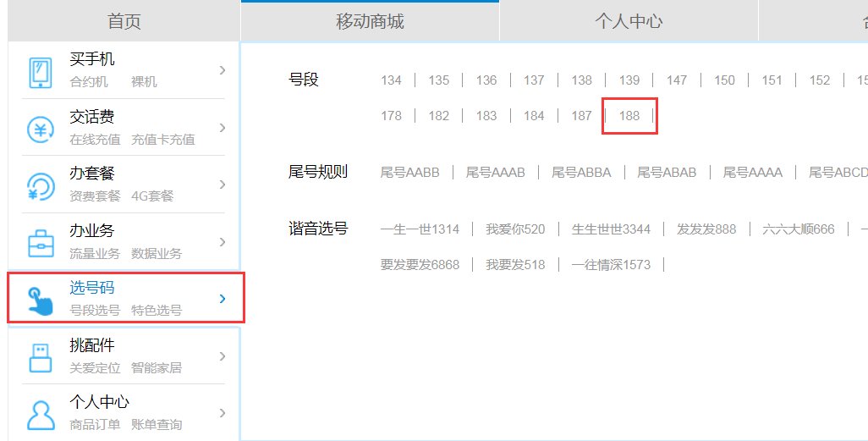Click the plan refresh icon beside 办套餐
Viewport: 868px width, 441px height.
(x=41, y=187)
